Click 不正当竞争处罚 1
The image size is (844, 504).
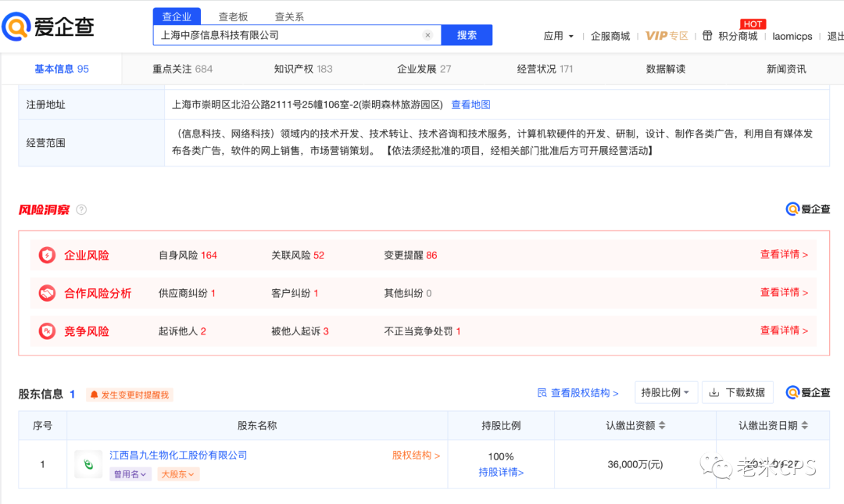[x=423, y=331]
